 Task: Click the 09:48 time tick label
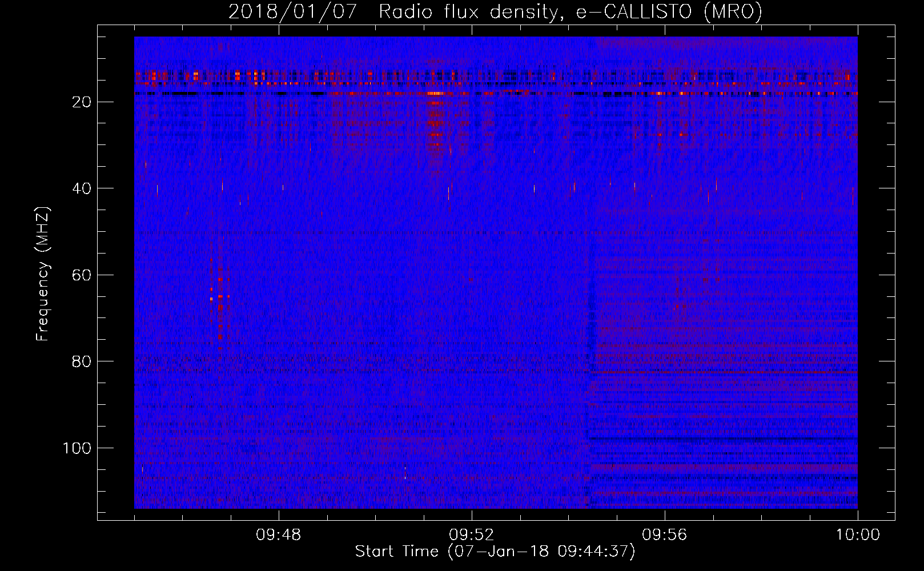(x=279, y=535)
